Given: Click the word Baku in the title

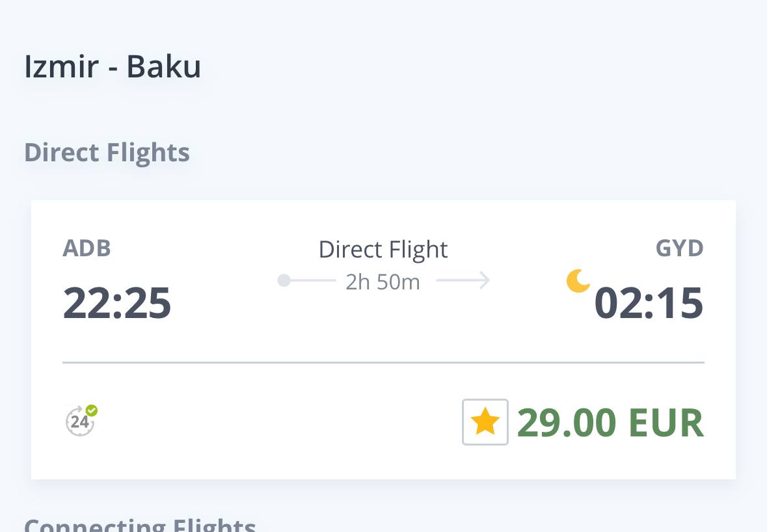Looking at the screenshot, I should (x=164, y=66).
